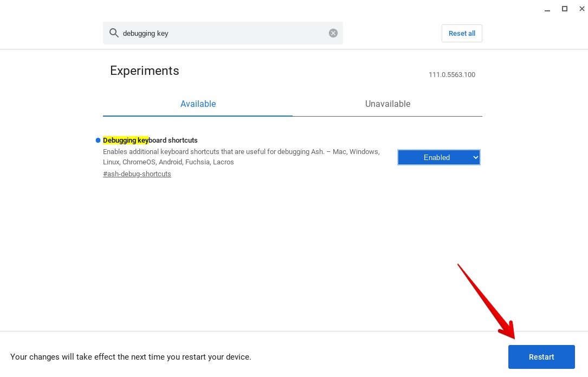Viewport: 588px width, 377px height.
Task: Click the flag description text about Ash shortcuts
Action: 241,156
